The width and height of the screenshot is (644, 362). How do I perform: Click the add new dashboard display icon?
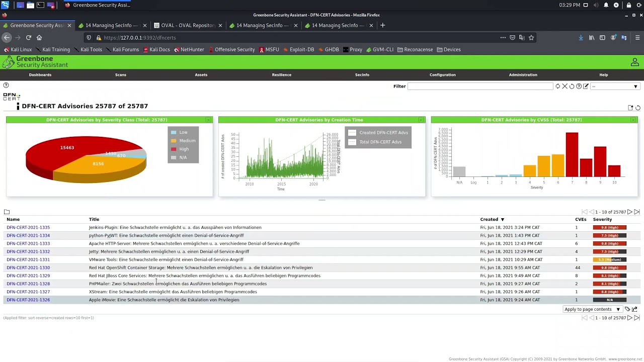click(630, 108)
